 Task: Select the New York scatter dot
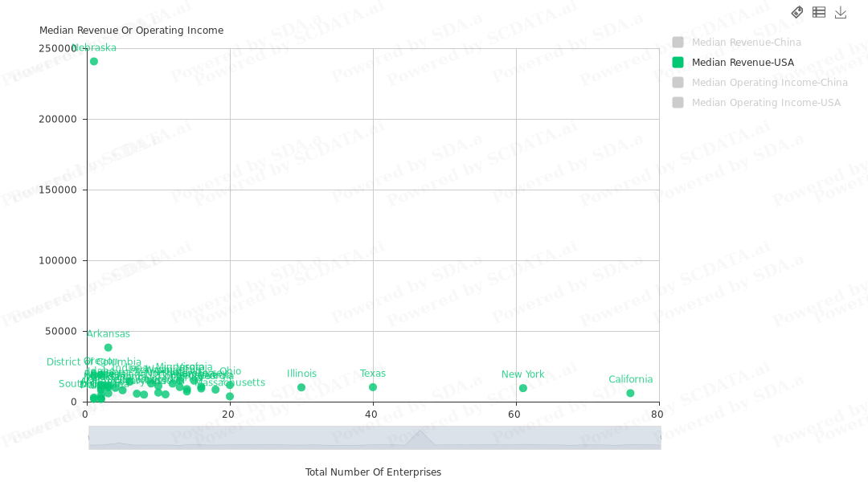tap(523, 389)
